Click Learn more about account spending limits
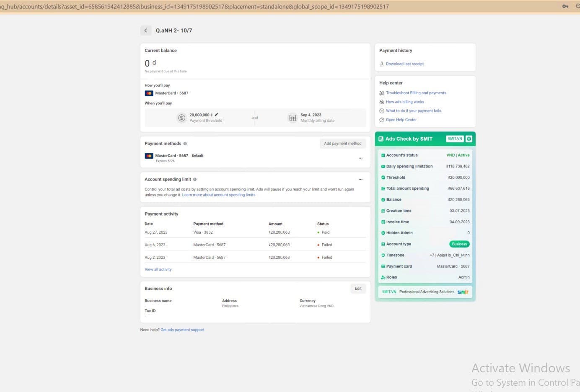Screen dimensions: 580x392 click(218, 195)
